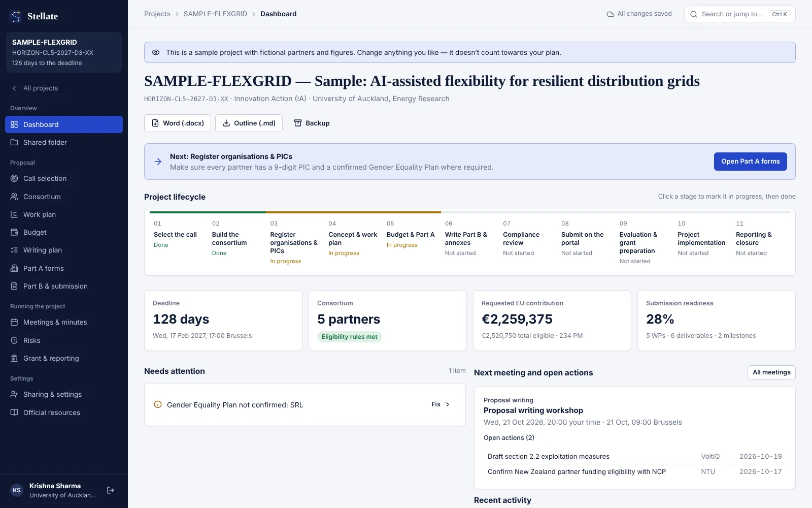Click the Part B & submission document icon
The width and height of the screenshot is (812, 508).
(14, 286)
